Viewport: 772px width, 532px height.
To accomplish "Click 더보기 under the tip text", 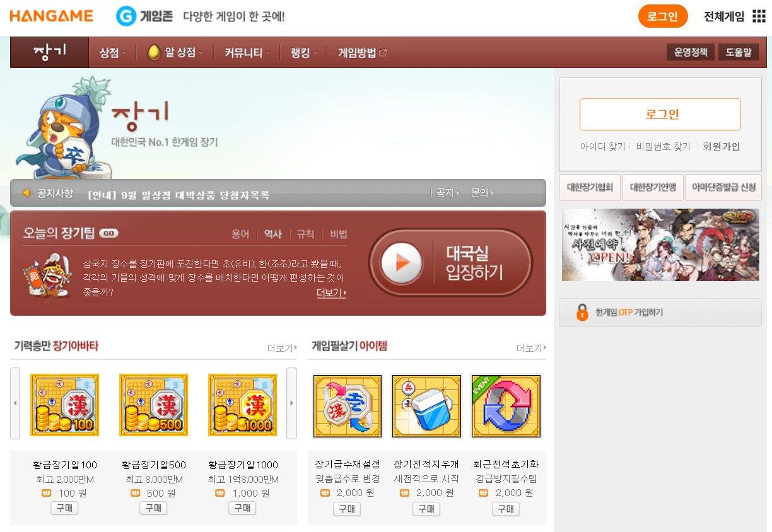I will [331, 293].
